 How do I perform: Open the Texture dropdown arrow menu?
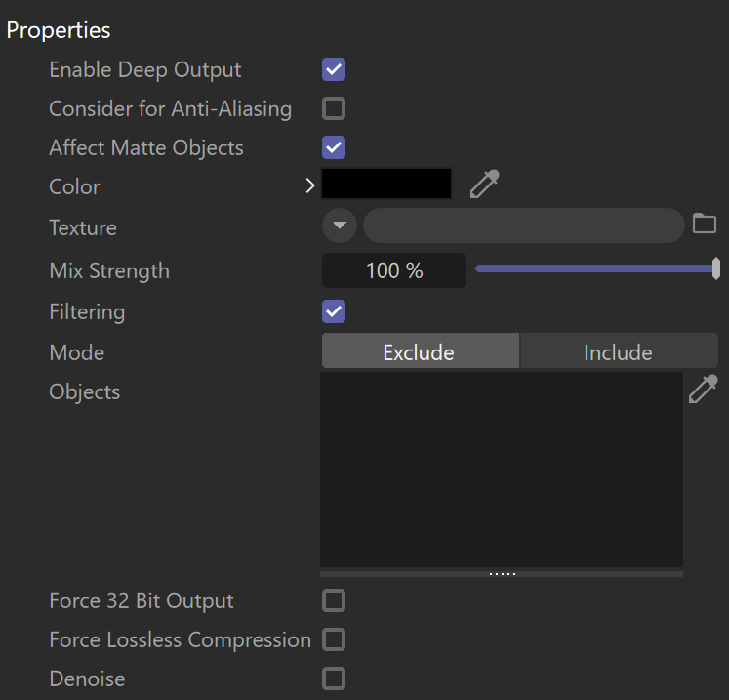pyautogui.click(x=340, y=226)
